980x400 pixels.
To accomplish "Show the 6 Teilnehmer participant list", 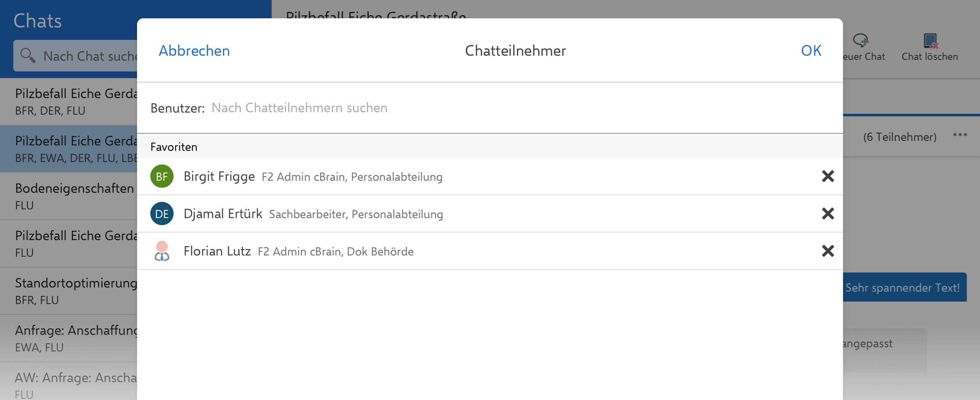I will (899, 137).
